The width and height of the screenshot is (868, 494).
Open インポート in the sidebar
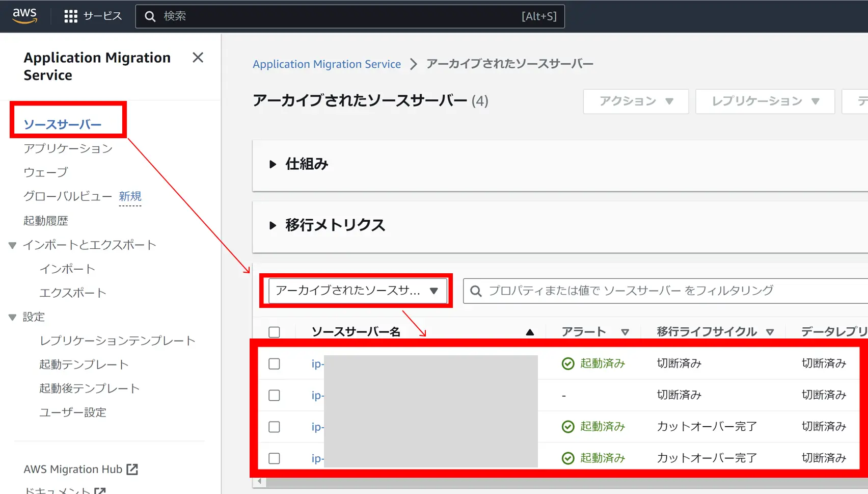point(67,269)
